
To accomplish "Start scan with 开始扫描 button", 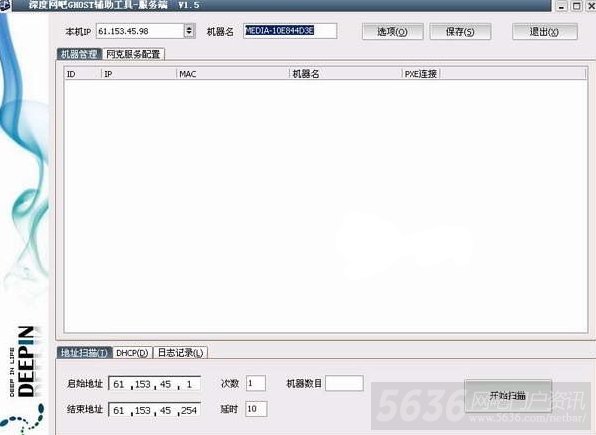I will click(508, 396).
